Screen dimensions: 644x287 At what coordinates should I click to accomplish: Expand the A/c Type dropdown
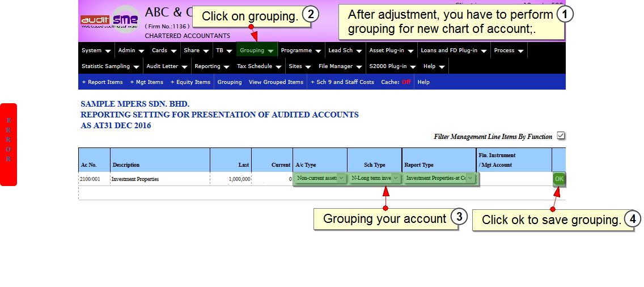point(320,178)
